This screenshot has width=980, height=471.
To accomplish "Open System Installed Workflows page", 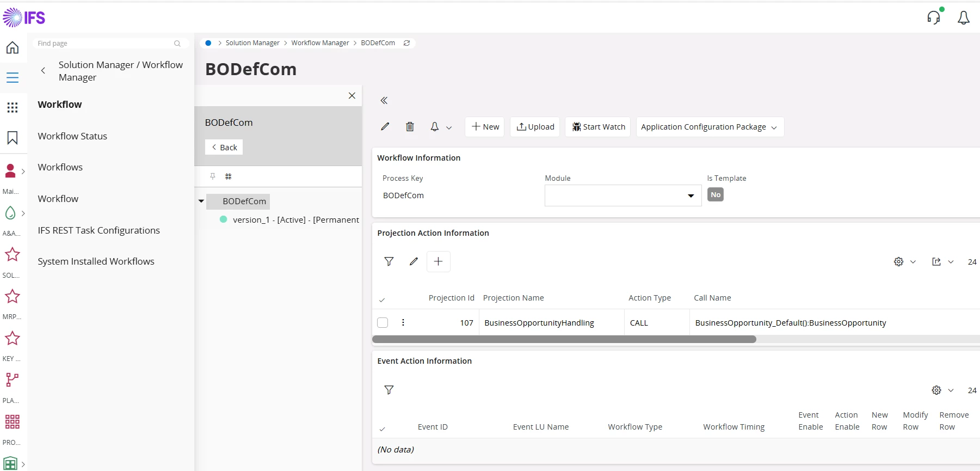I will coord(96,261).
